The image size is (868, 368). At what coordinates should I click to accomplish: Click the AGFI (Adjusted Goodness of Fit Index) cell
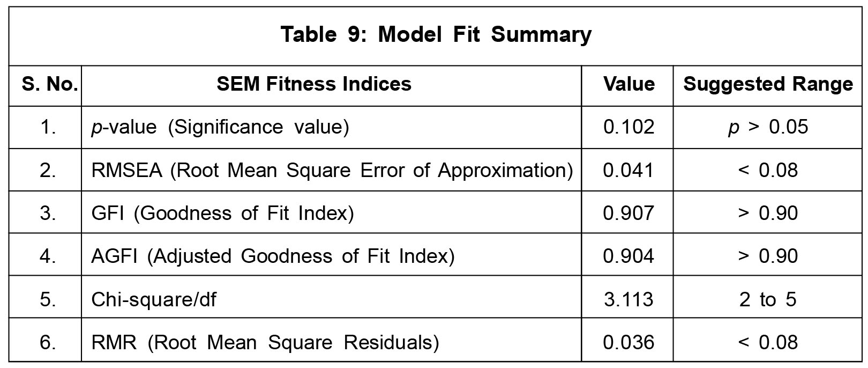pyautogui.click(x=273, y=256)
